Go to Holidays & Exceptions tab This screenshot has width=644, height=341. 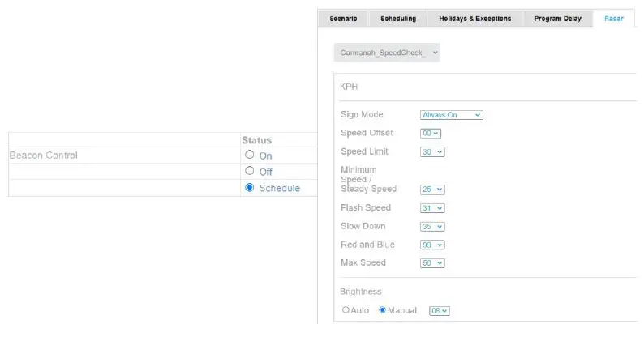click(474, 19)
